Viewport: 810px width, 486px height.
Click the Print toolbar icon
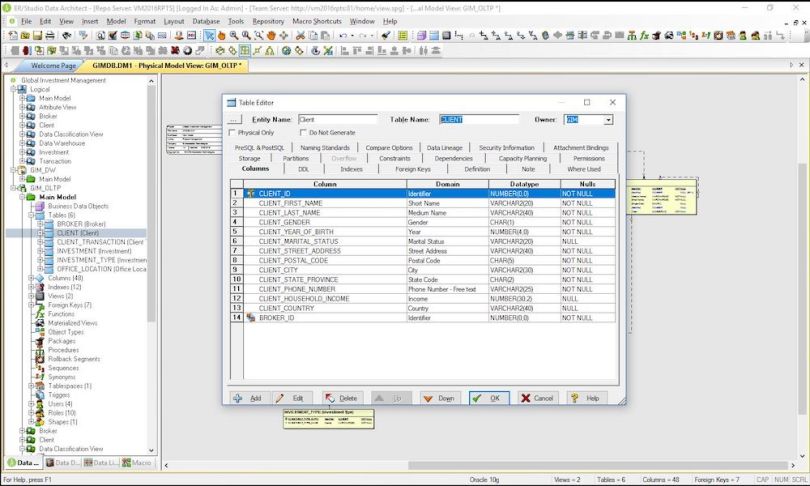click(x=50, y=35)
